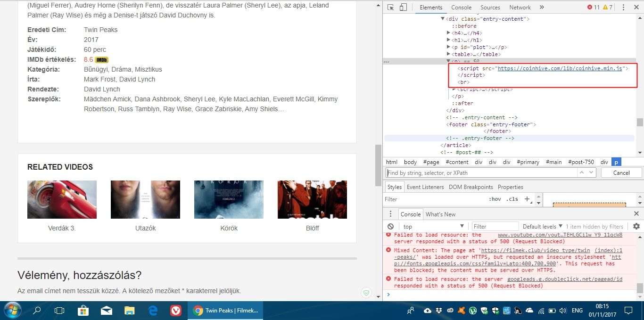The height and width of the screenshot is (320, 644).
Task: Select the ::after pseudo element row
Action: tap(462, 103)
